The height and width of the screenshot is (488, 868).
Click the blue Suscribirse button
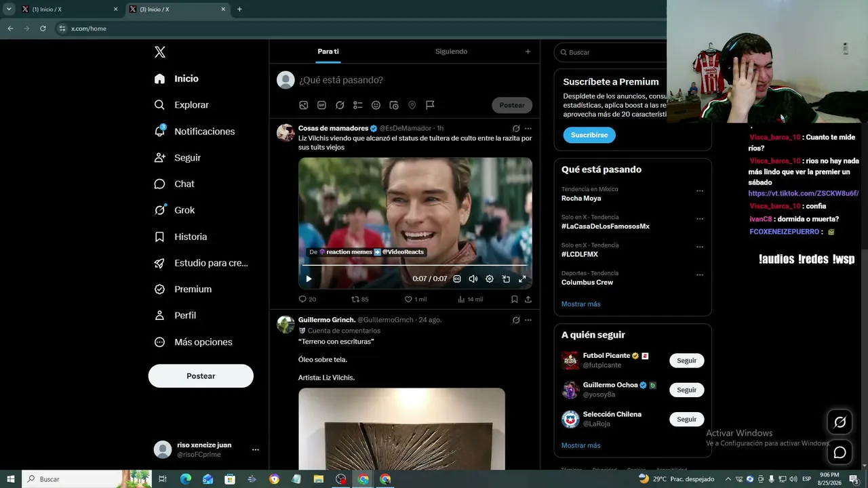pyautogui.click(x=589, y=135)
